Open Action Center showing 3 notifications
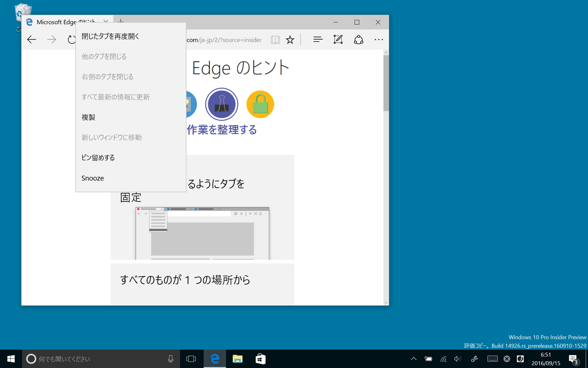This screenshot has height=368, width=588. click(x=573, y=359)
